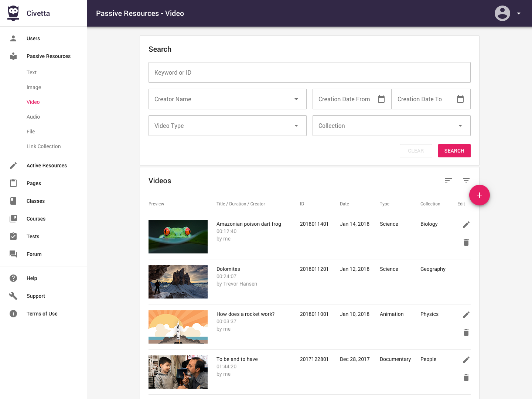Click the pink add video plus button
The image size is (532, 399).
pos(479,195)
